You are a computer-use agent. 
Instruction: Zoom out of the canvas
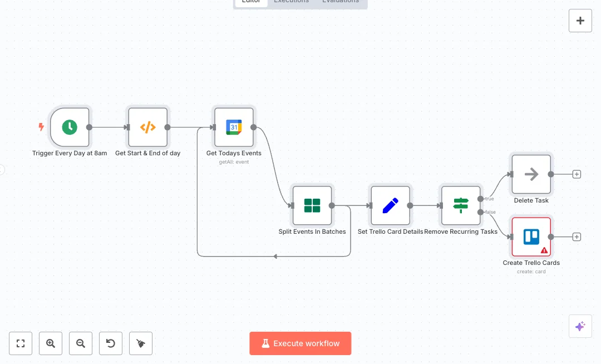click(81, 343)
